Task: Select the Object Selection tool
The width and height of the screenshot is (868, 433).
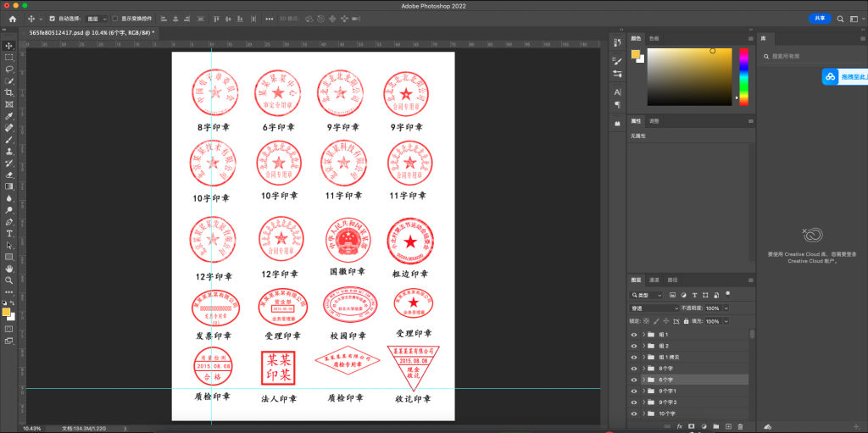Action: pyautogui.click(x=8, y=80)
